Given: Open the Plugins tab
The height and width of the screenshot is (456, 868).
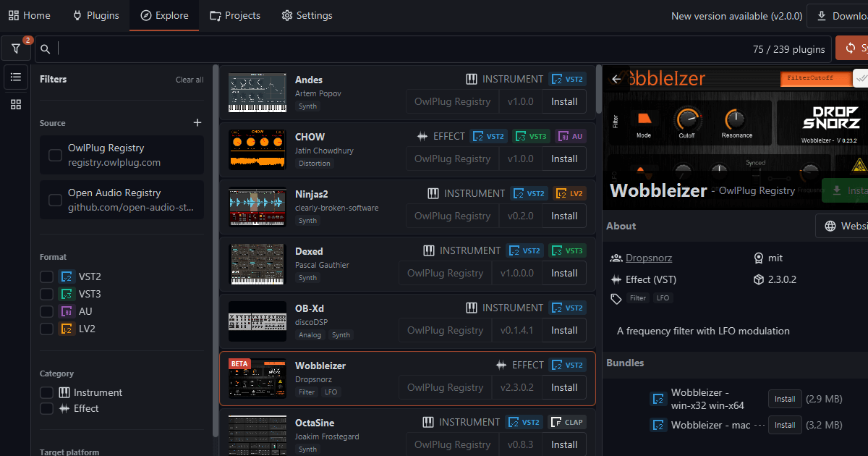Looking at the screenshot, I should coord(96,15).
